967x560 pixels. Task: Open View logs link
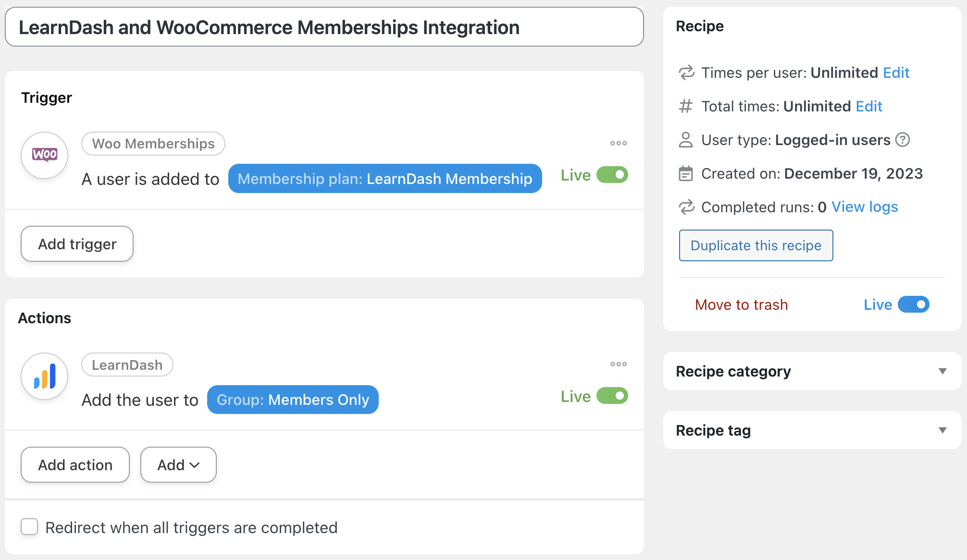[865, 207]
